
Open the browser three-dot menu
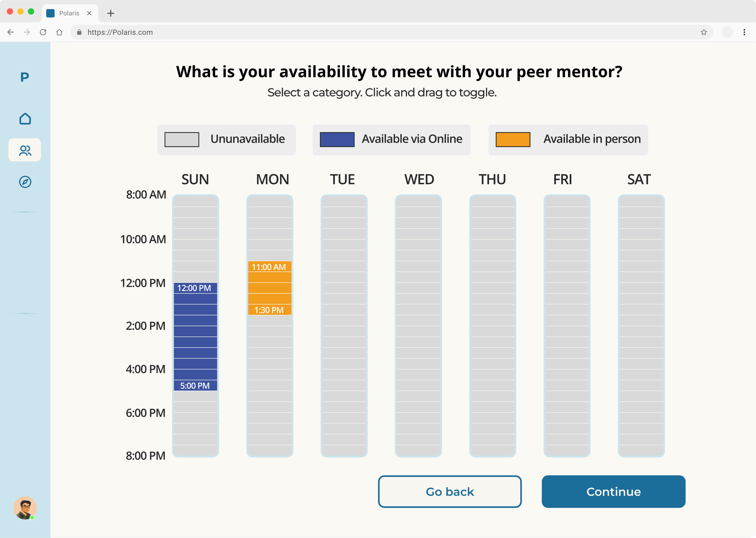tap(744, 32)
